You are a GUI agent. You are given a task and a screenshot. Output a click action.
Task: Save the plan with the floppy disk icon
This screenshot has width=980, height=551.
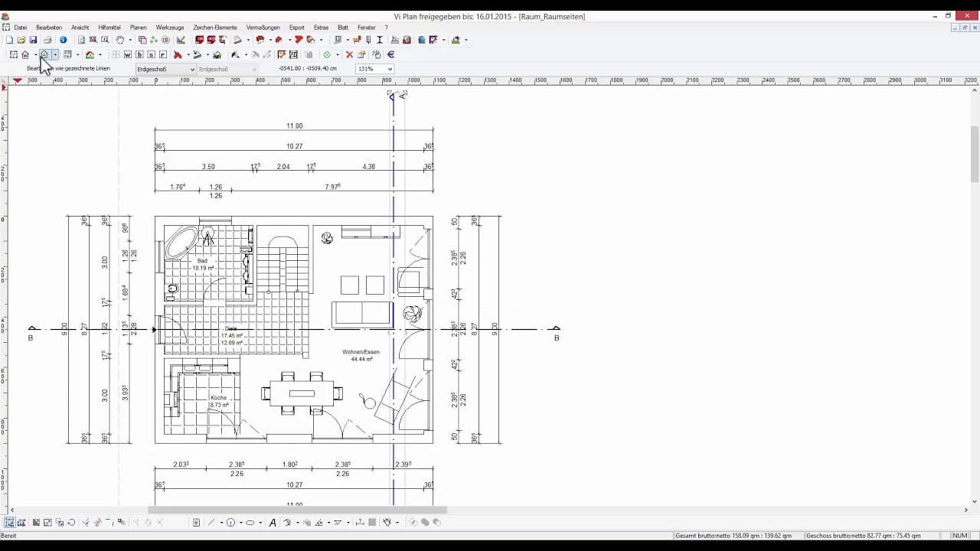tap(33, 40)
